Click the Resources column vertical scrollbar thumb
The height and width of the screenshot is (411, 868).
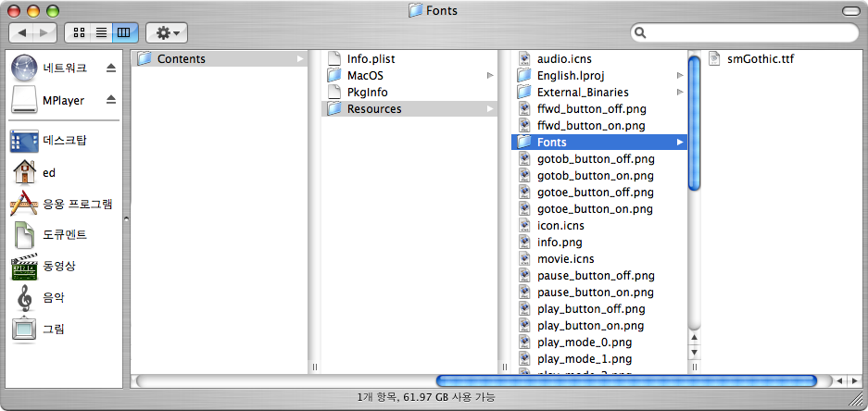pos(694,123)
